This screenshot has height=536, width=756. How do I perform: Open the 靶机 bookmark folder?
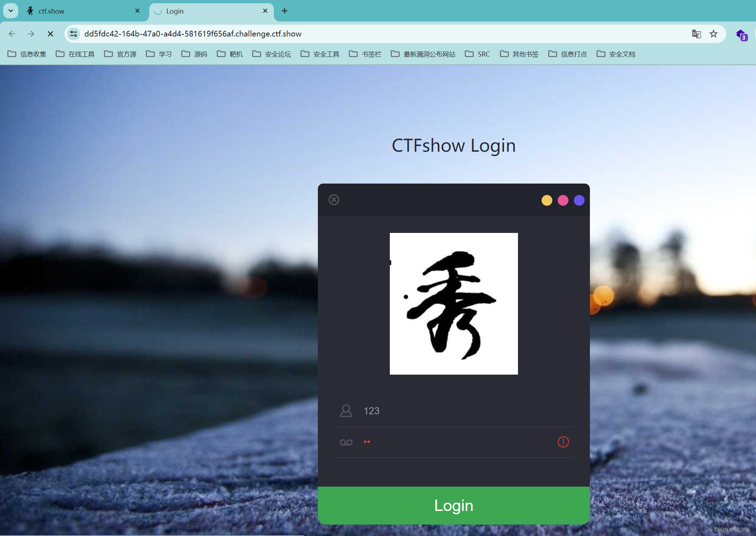(230, 54)
